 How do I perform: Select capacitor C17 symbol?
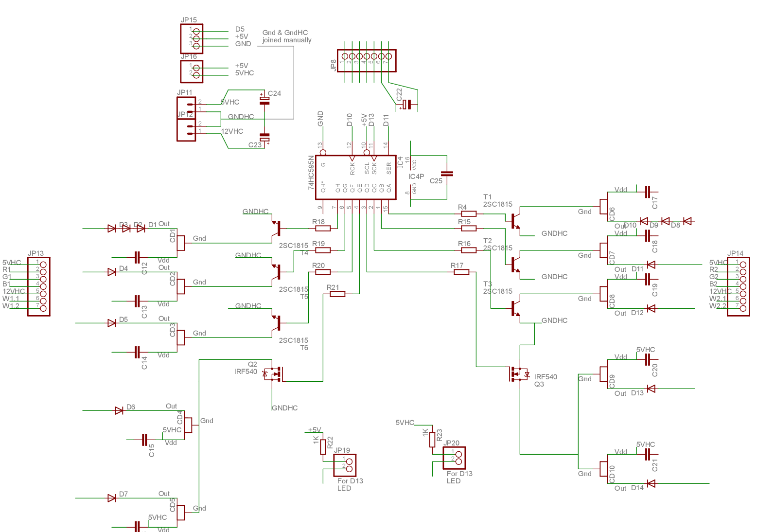648,192
